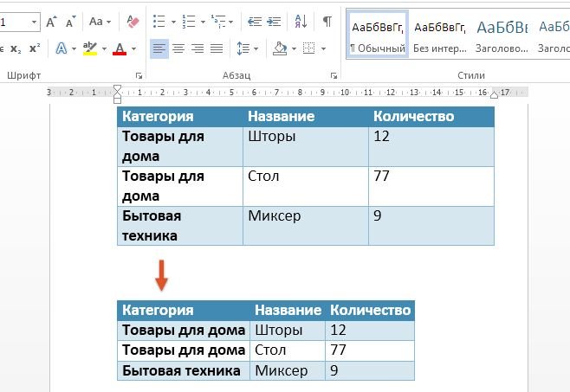Decrease font size with the small A icon
Screen dimensions: 570x392
pyautogui.click(x=68, y=21)
